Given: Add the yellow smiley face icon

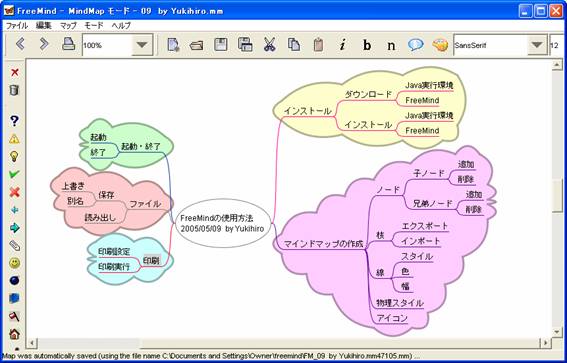Looking at the screenshot, I should 14,263.
